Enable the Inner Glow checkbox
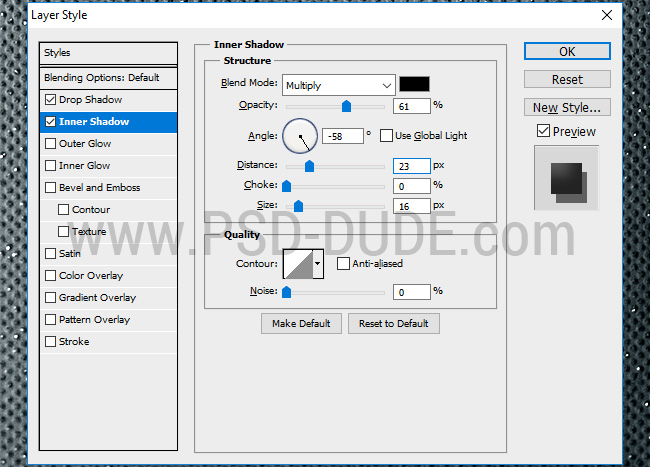This screenshot has height=467, width=650. point(51,166)
